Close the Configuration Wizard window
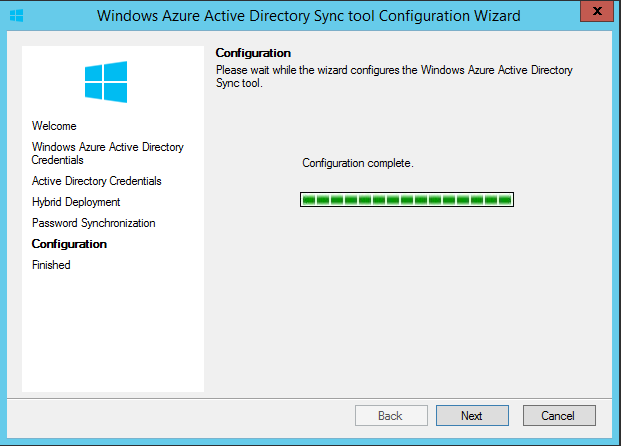This screenshot has width=621, height=446. pyautogui.click(x=597, y=11)
